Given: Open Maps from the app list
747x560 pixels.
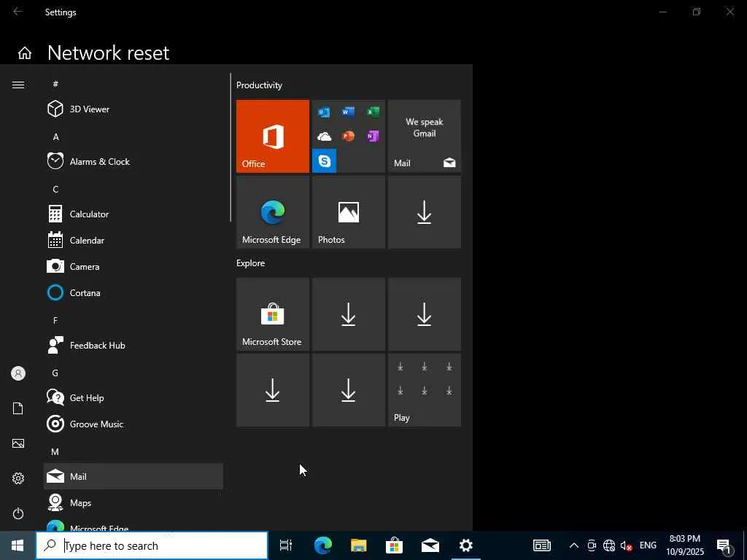Looking at the screenshot, I should pyautogui.click(x=133, y=502).
